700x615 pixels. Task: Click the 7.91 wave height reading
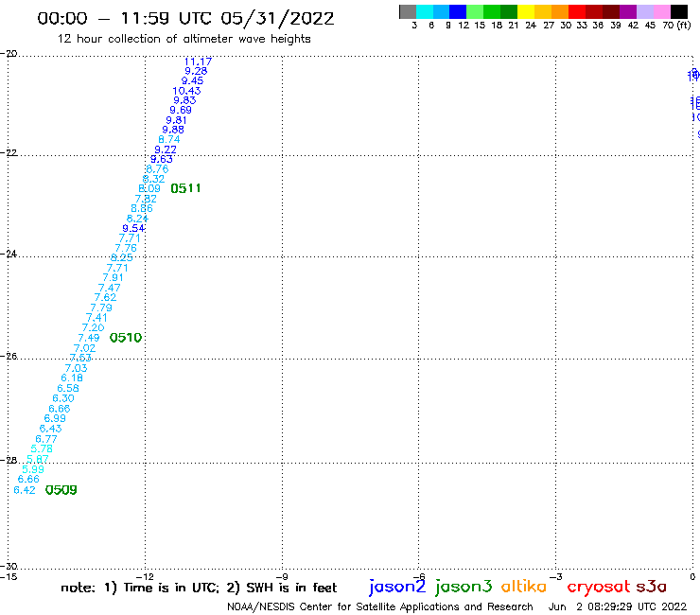[113, 277]
